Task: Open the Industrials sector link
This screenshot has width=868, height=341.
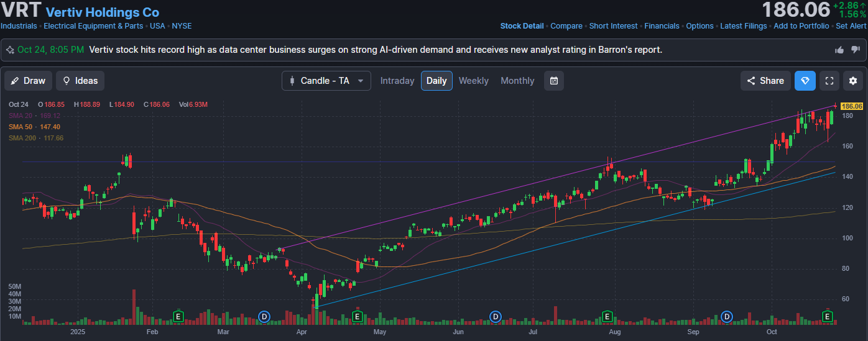Action: click(19, 26)
